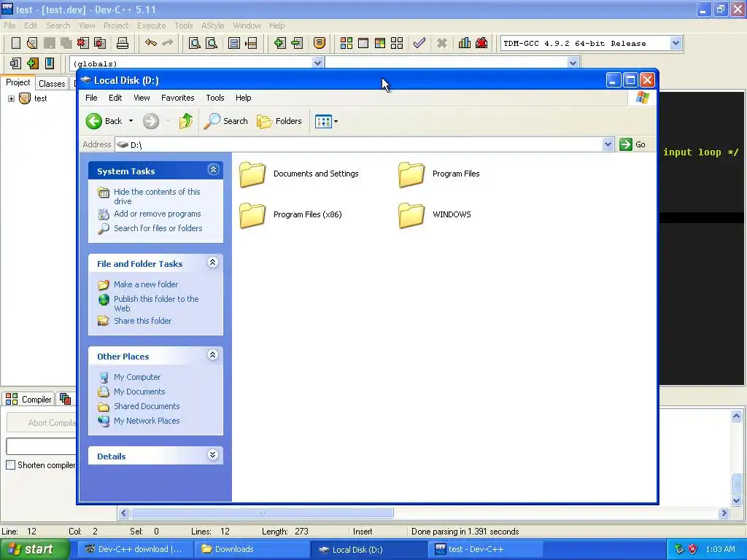747x560 pixels.
Task: Click the Compile & Run icon
Action: click(379, 43)
